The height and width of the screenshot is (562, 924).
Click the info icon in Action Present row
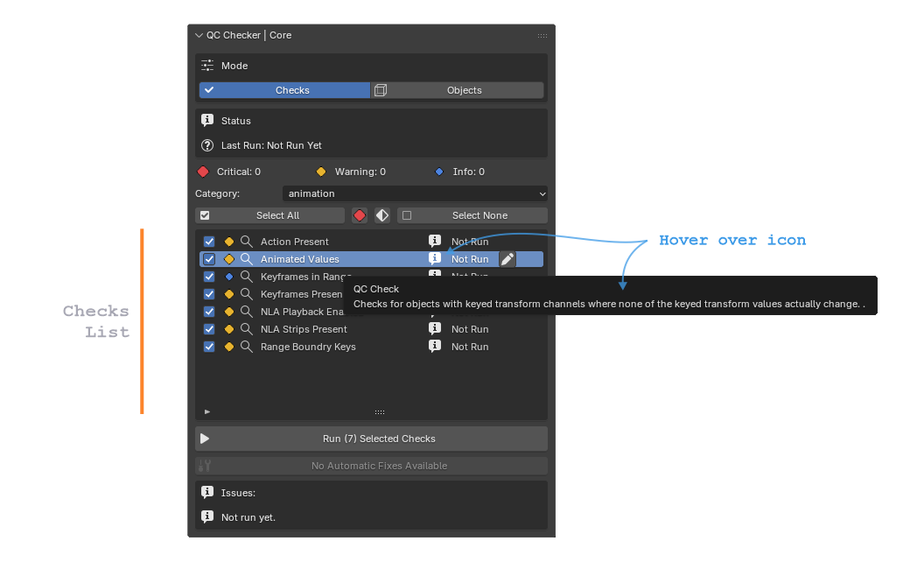pyautogui.click(x=434, y=241)
